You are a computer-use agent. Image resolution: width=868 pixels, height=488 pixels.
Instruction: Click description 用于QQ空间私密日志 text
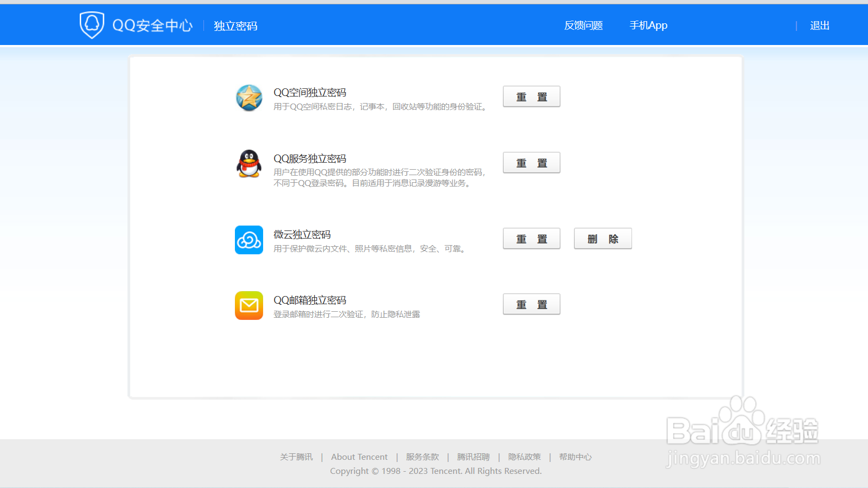[x=380, y=107]
